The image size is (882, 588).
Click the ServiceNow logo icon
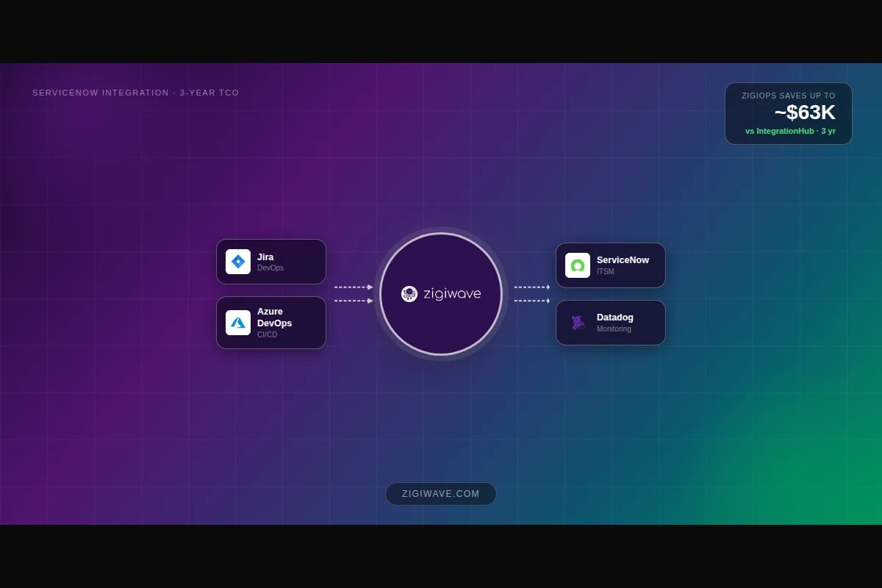coord(578,265)
